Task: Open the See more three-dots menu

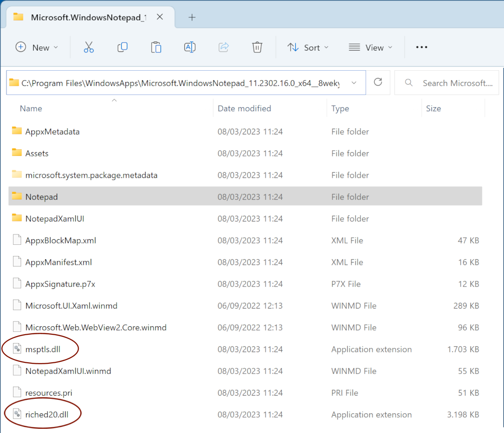Action: pos(421,47)
